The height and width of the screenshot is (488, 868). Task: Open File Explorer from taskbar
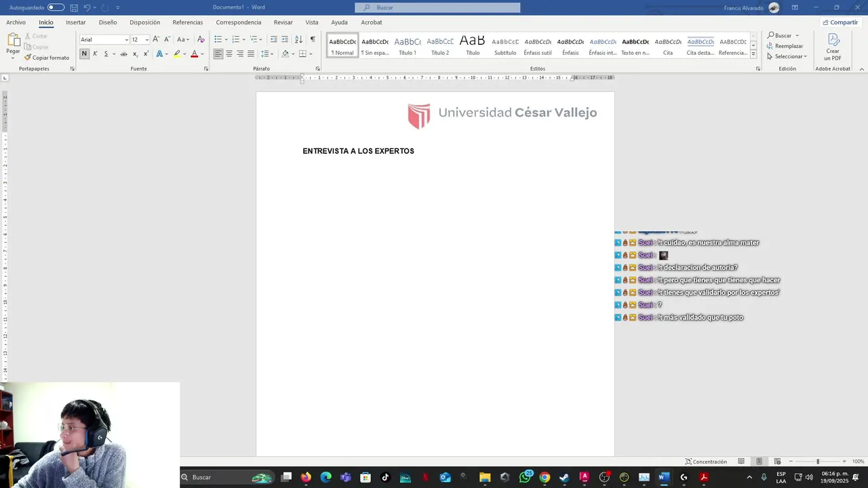coord(485,477)
